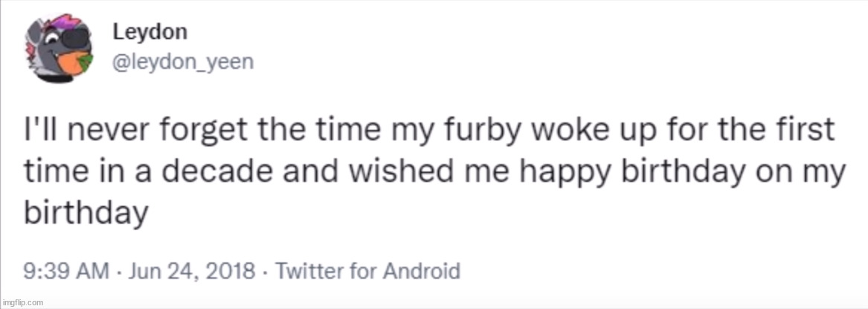Click the 9:39 AM timestamp
Image resolution: width=868 pixels, height=309 pixels.
coord(66,271)
